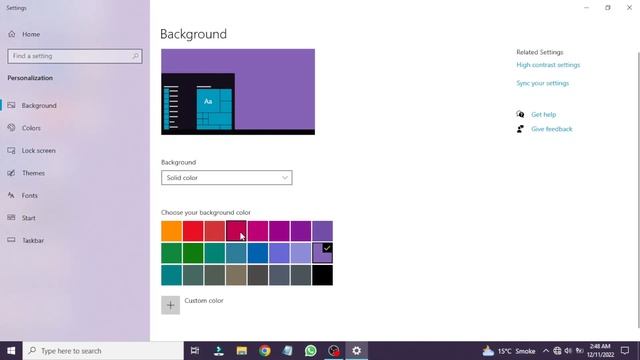
Task: Pick the orange background color
Action: (171, 231)
